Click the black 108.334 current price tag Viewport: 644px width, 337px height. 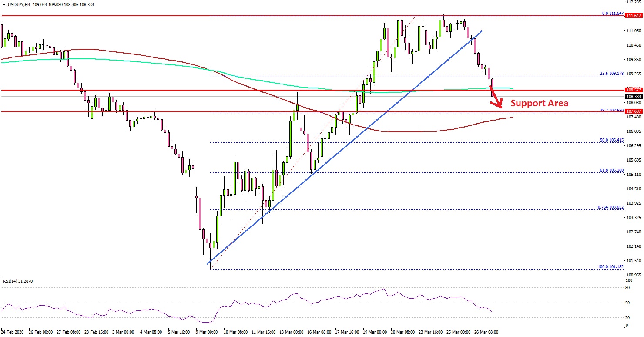click(633, 96)
